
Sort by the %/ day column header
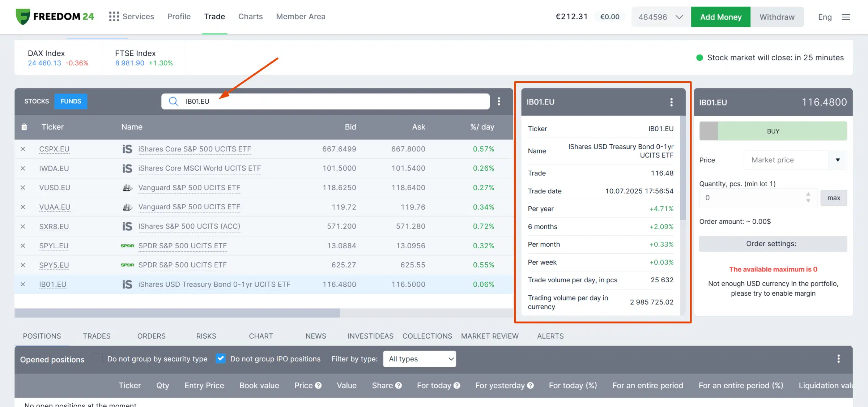(x=482, y=127)
